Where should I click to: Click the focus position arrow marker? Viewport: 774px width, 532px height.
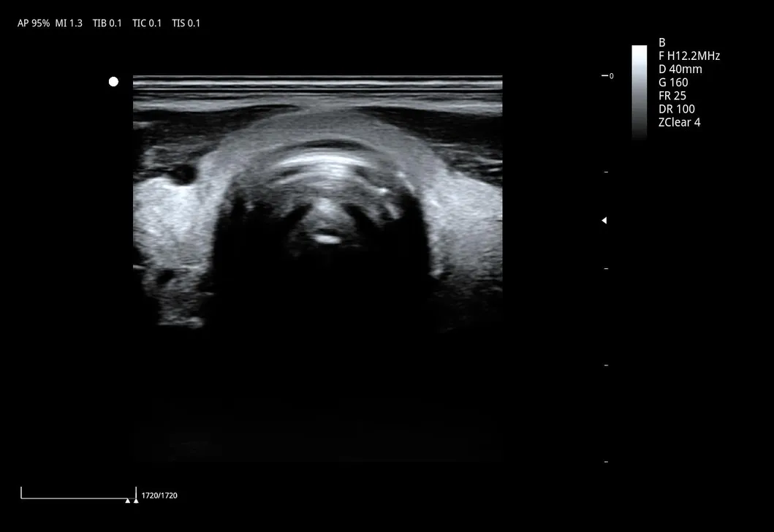tap(604, 220)
